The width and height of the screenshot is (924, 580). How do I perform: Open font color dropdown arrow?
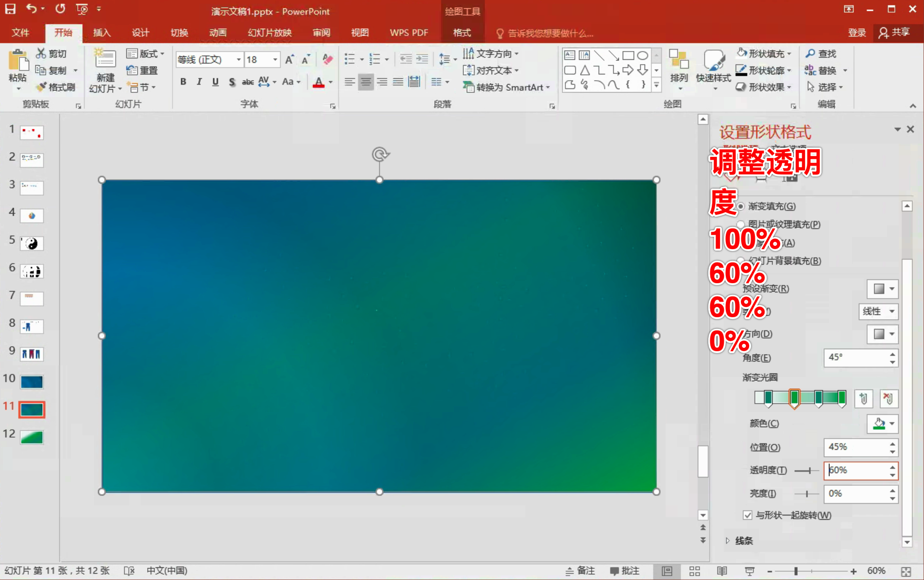331,82
